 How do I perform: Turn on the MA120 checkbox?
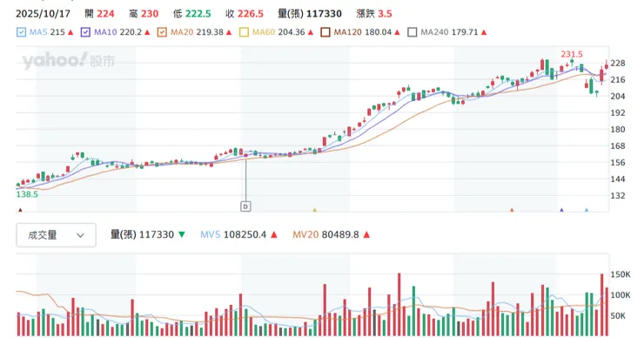(x=325, y=32)
